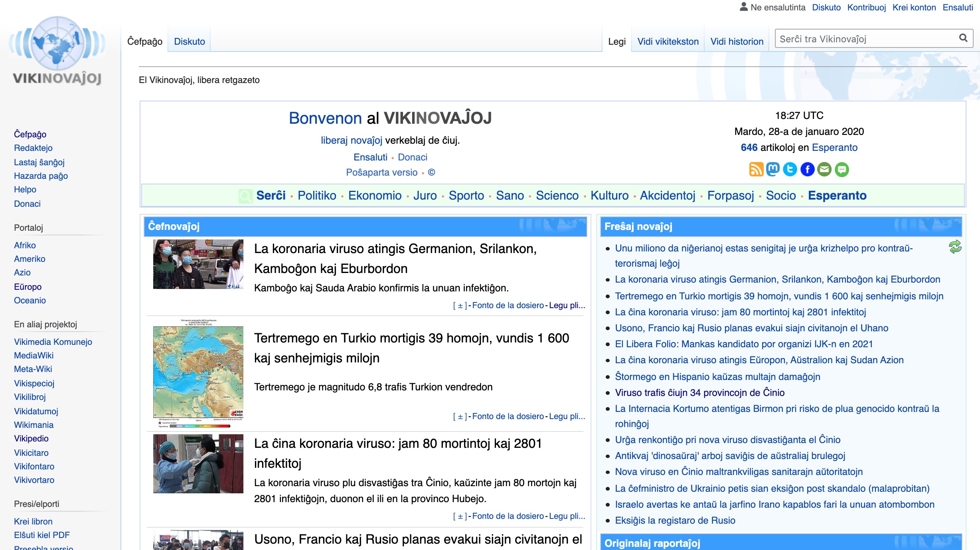Image resolution: width=980 pixels, height=550 pixels.
Task: Open the Twitter icon link
Action: coord(790,170)
